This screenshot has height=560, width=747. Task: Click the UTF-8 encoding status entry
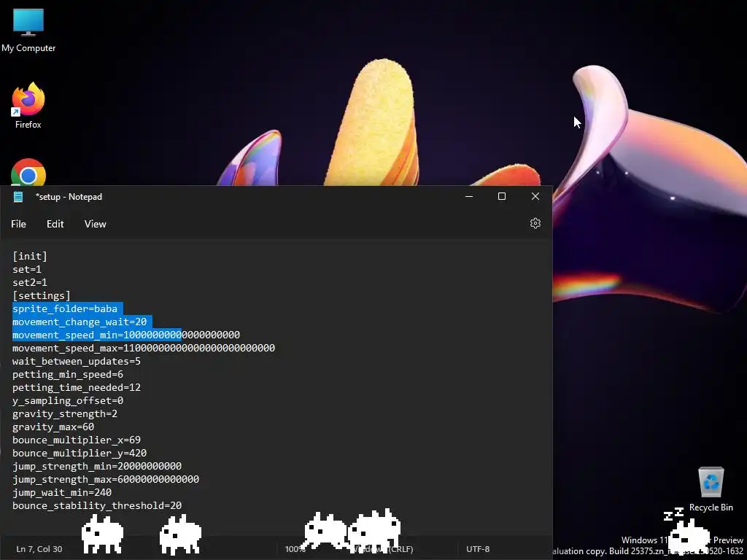pos(478,549)
